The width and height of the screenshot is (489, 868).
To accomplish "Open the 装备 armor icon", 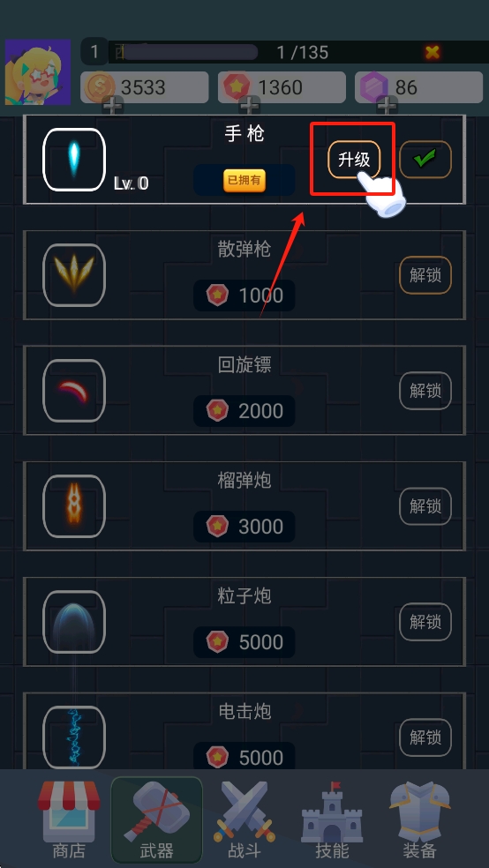I will coord(419,819).
